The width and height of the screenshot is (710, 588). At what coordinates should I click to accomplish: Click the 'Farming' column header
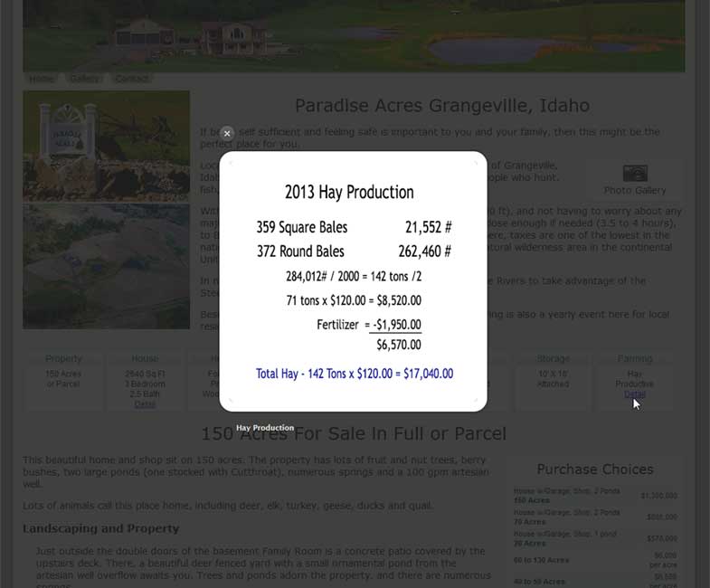click(635, 358)
